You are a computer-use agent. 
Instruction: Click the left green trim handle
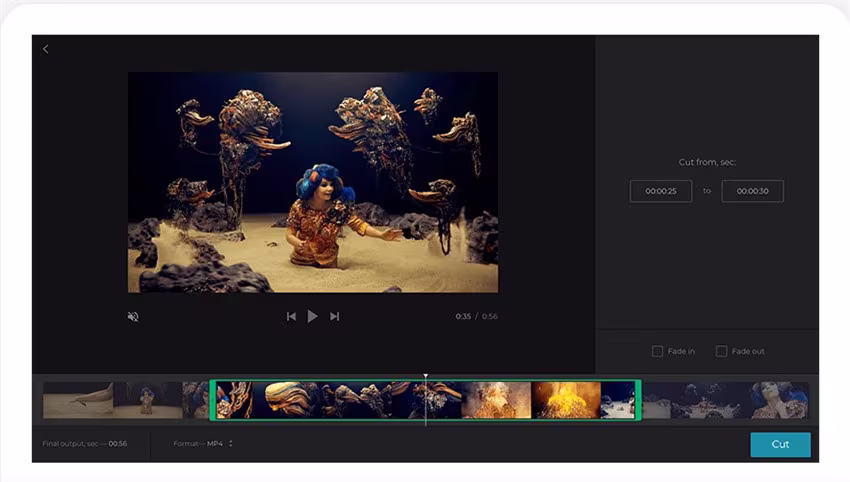(212, 400)
